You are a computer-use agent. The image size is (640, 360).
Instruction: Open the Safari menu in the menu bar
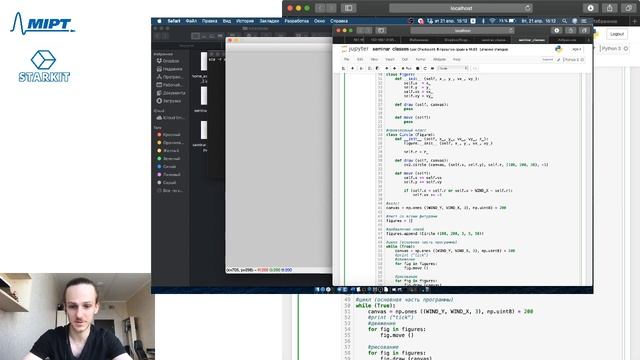(173, 21)
